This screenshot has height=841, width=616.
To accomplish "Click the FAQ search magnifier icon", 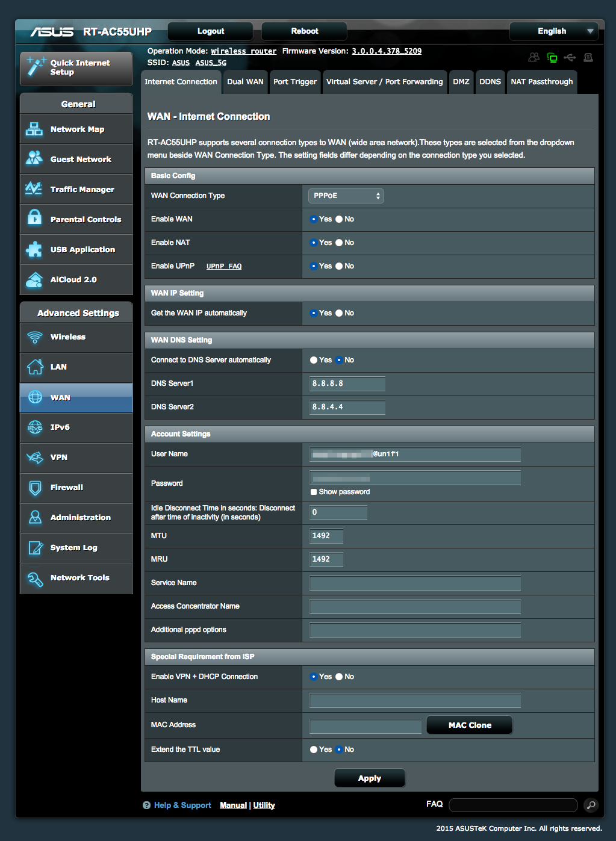I will pyautogui.click(x=591, y=805).
